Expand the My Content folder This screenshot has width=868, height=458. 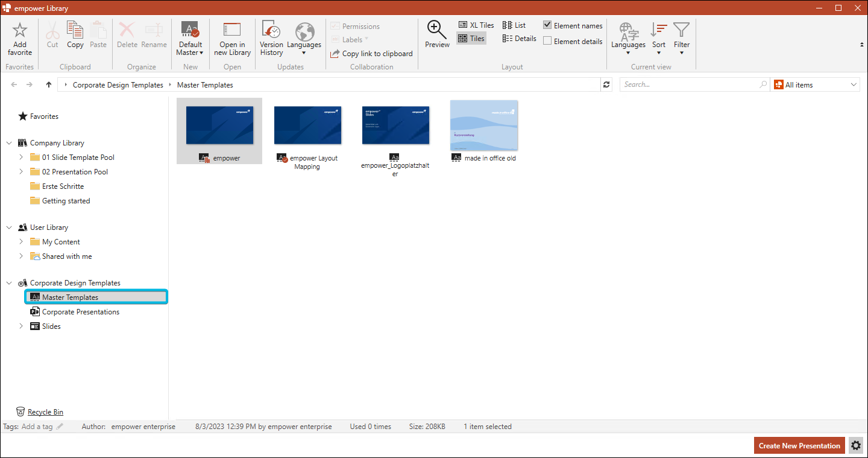[21, 242]
